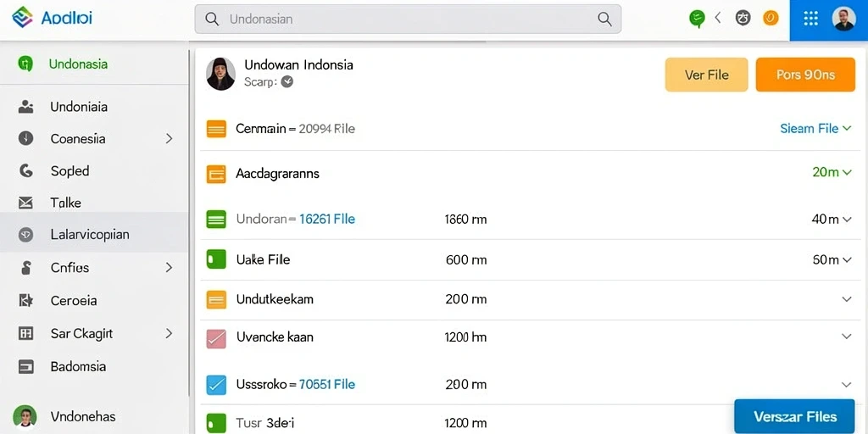Viewport: 868px width, 434px height.
Task: Open the Sieam File dropdown
Action: 815,129
